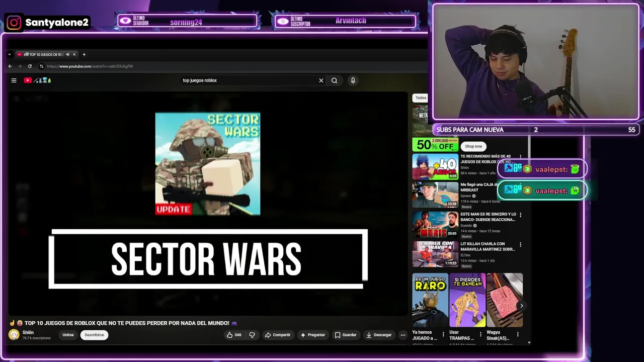This screenshot has width=644, height=362.
Task: Run search with the magnifier icon
Action: coord(334,80)
